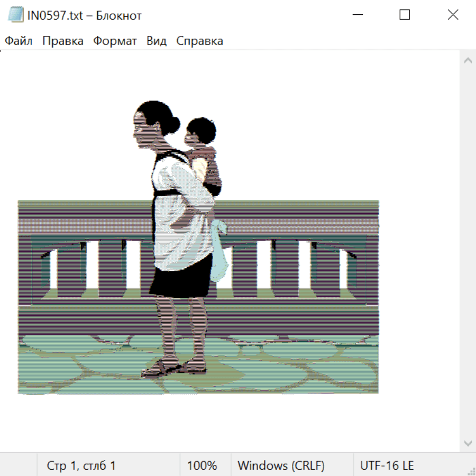Click the UTF-16 LE encoding indicator
476x476 pixels.
tap(387, 465)
